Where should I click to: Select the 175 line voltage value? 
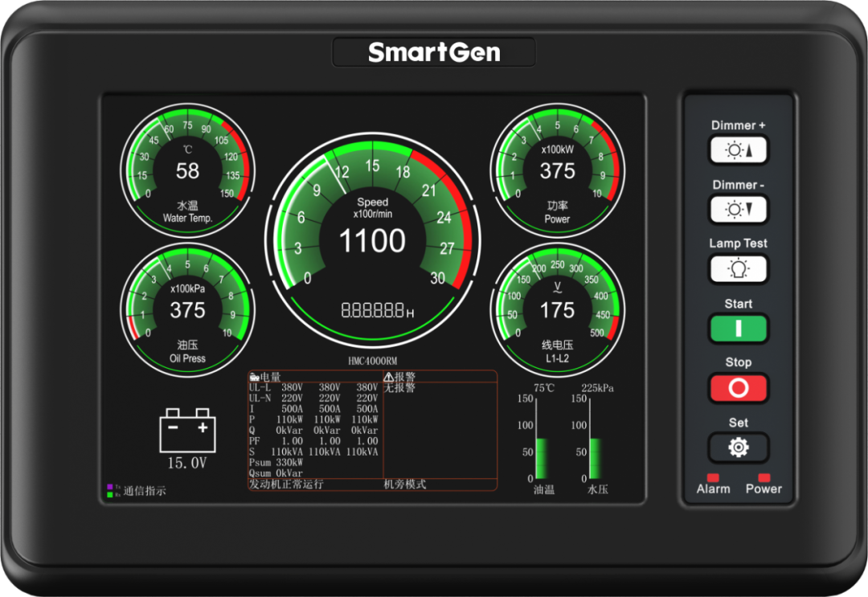click(x=558, y=310)
